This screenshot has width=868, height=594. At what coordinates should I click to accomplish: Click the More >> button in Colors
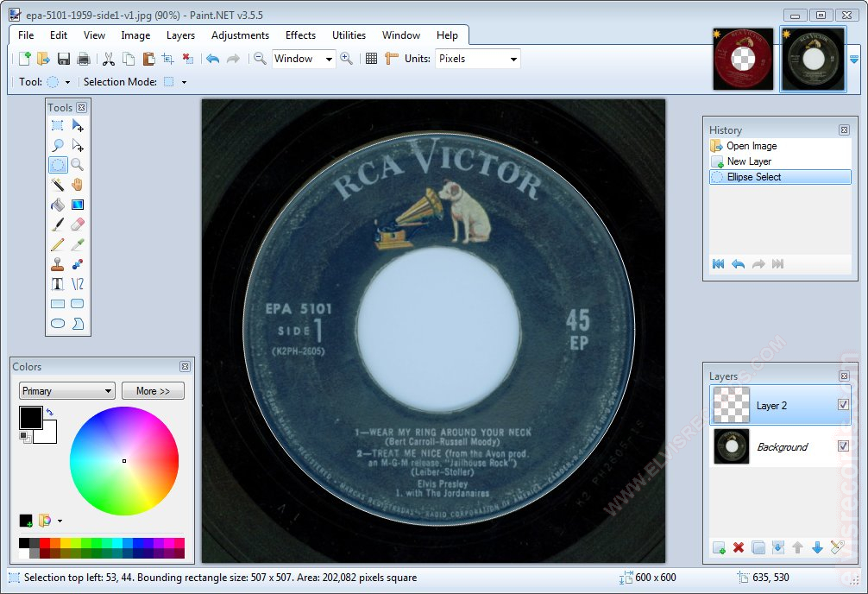click(153, 391)
